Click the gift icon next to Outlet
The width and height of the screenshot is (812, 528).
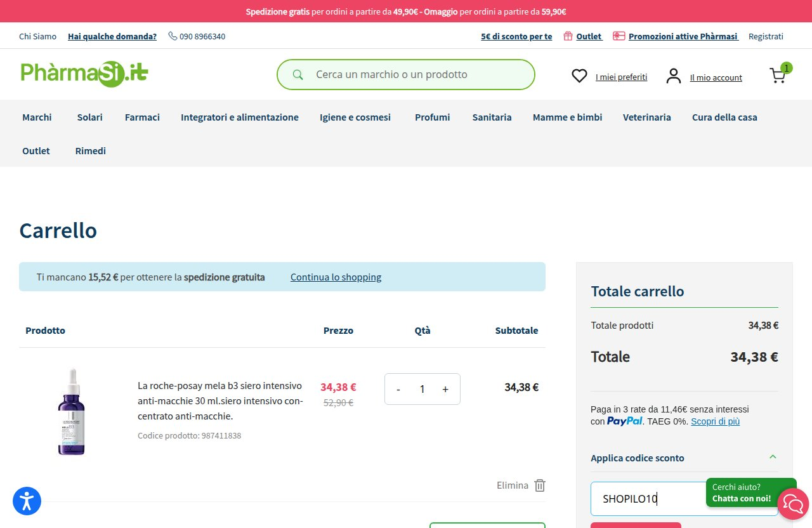tap(568, 36)
